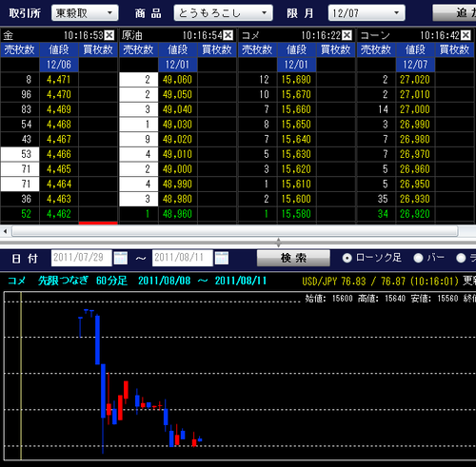This screenshot has height=467, width=476.
Task: Click the 金 contract month cell 12/06
Action: pyautogui.click(x=59, y=65)
